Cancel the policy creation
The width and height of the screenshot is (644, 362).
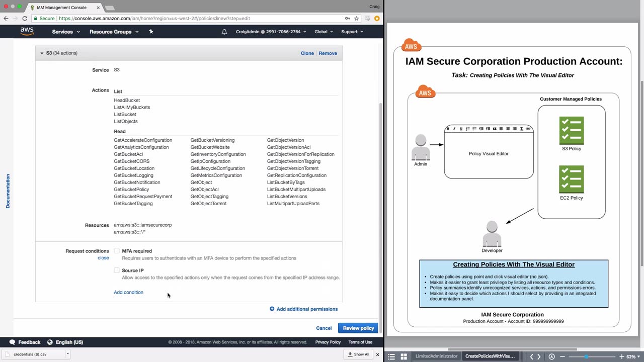[324, 328]
